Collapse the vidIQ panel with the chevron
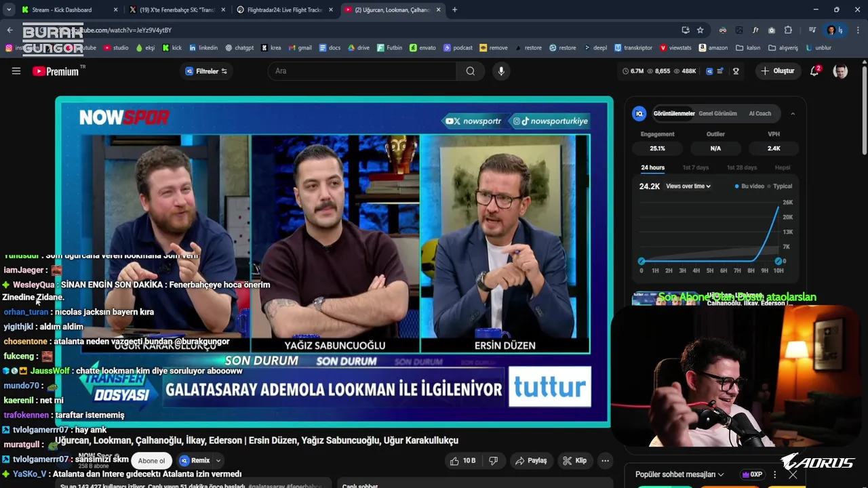868x488 pixels. 793,114
